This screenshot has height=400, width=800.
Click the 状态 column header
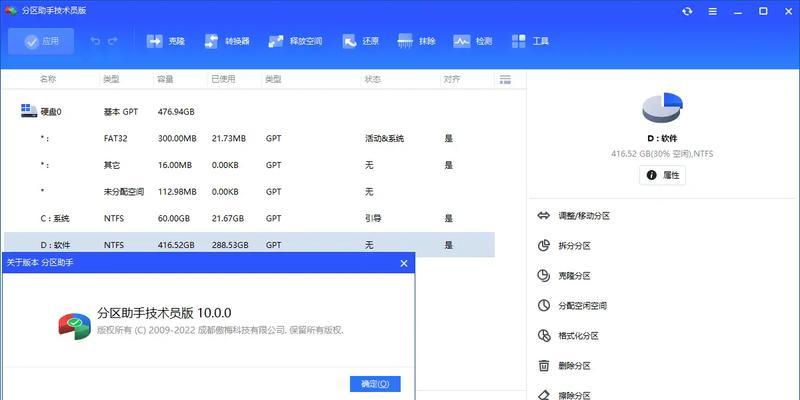click(372, 79)
